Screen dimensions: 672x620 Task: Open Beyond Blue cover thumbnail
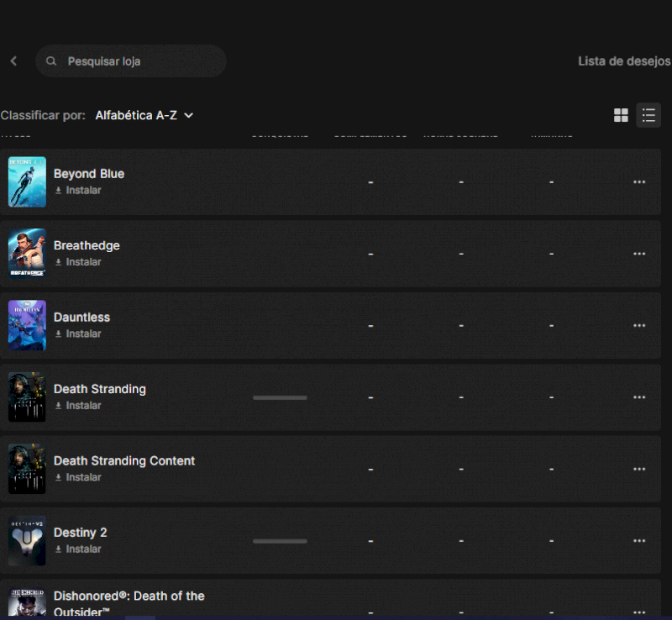[x=27, y=181]
